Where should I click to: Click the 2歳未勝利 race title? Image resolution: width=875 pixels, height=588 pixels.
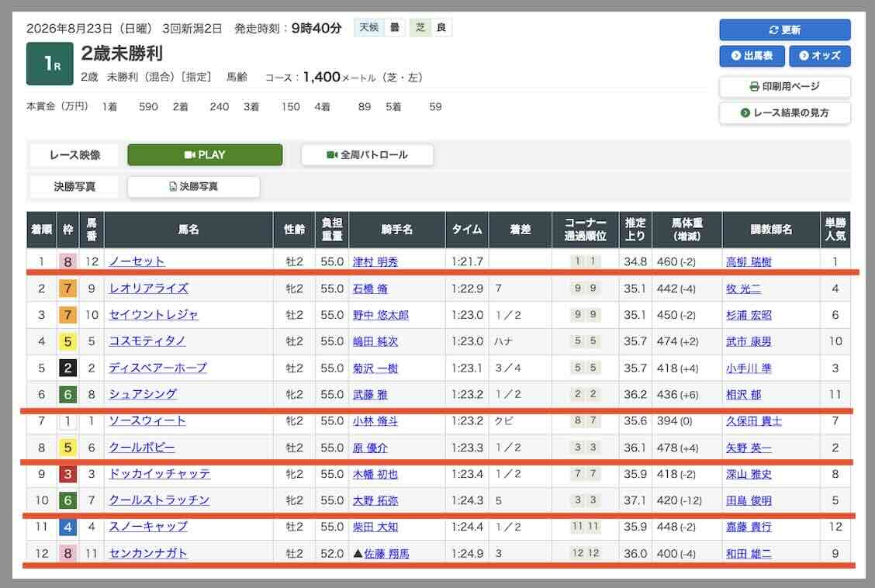coord(123,54)
